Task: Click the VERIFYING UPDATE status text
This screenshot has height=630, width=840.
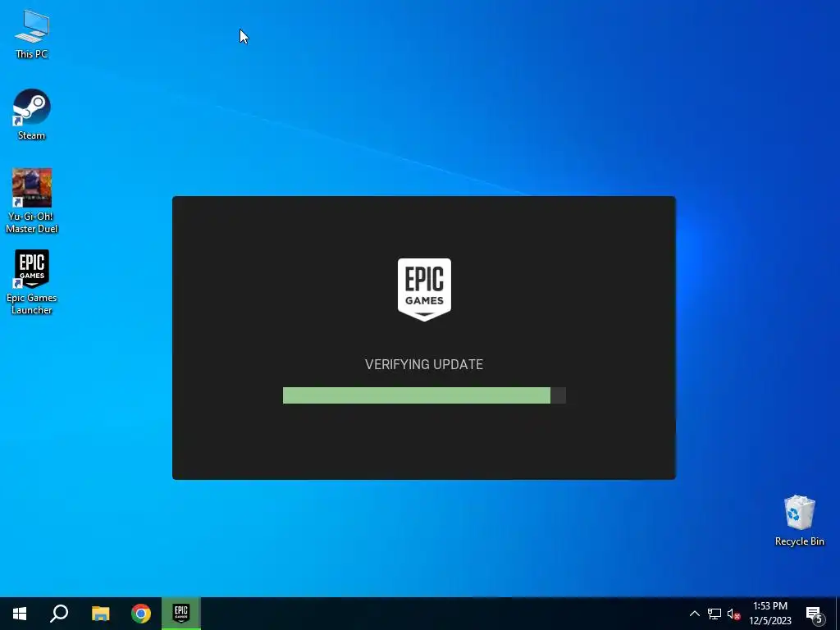Action: 424,364
